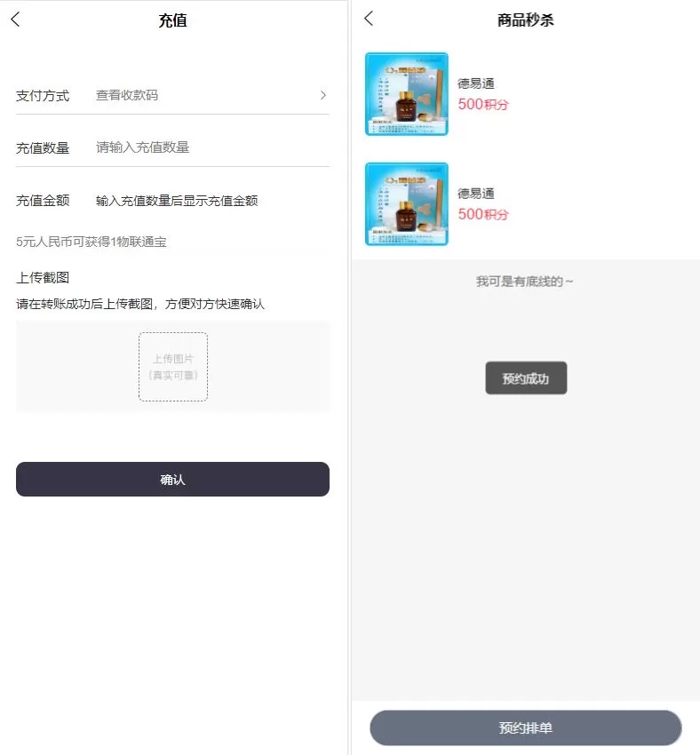700x755 pixels.
Task: Go back from the 商品秒杀 page
Action: click(369, 19)
